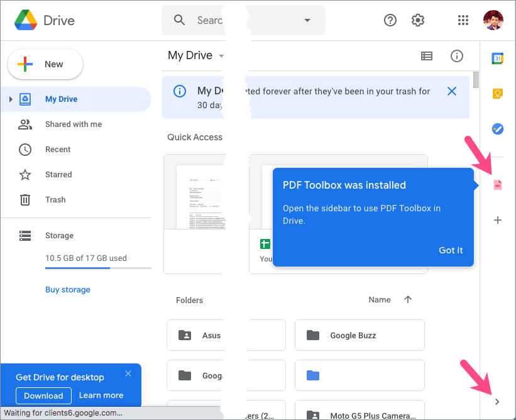The height and width of the screenshot is (420, 516).
Task: Hide the side panel with bottom chevron
Action: coord(497,402)
